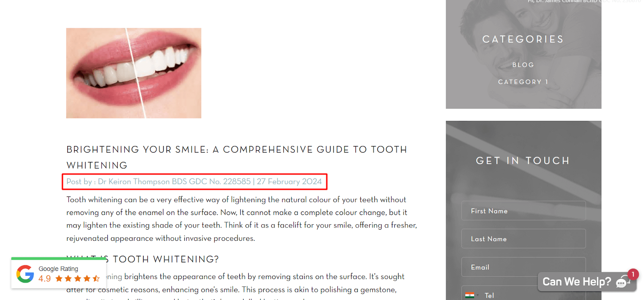The width and height of the screenshot is (644, 300).
Task: Click the Google Rating 4.9 badge
Action: click(x=59, y=274)
